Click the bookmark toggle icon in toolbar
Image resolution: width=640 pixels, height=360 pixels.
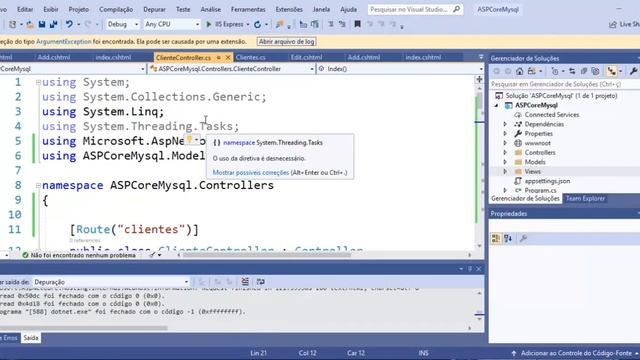[x=357, y=24]
